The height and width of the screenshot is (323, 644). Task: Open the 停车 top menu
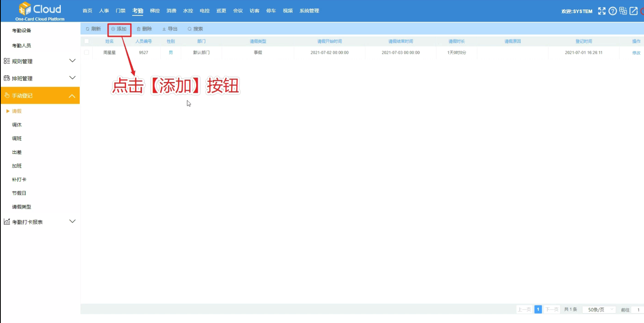tap(271, 11)
